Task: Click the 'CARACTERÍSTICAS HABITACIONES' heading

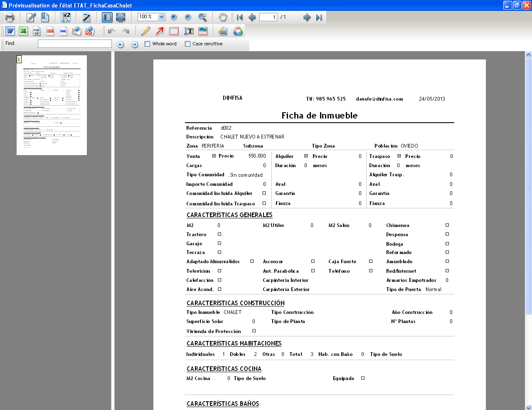Action: (x=234, y=343)
